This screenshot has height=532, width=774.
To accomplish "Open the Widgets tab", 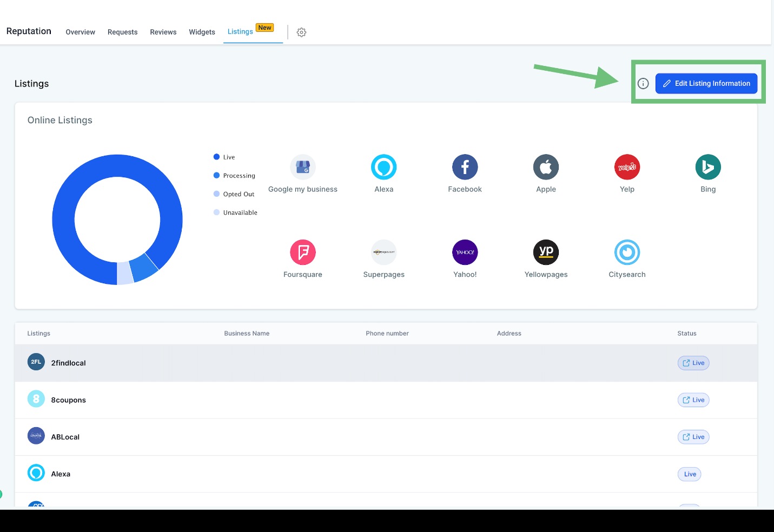I will [202, 32].
